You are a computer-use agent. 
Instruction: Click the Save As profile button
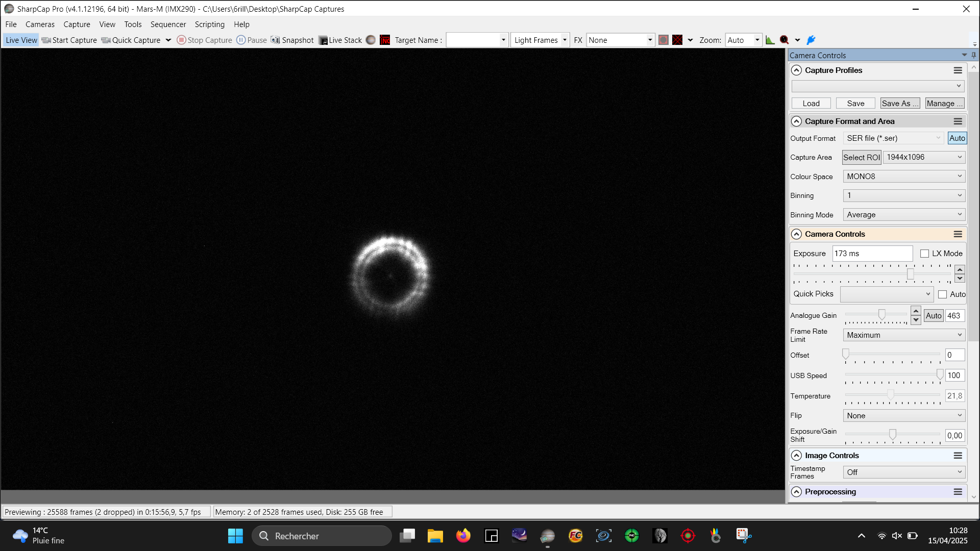pos(900,104)
